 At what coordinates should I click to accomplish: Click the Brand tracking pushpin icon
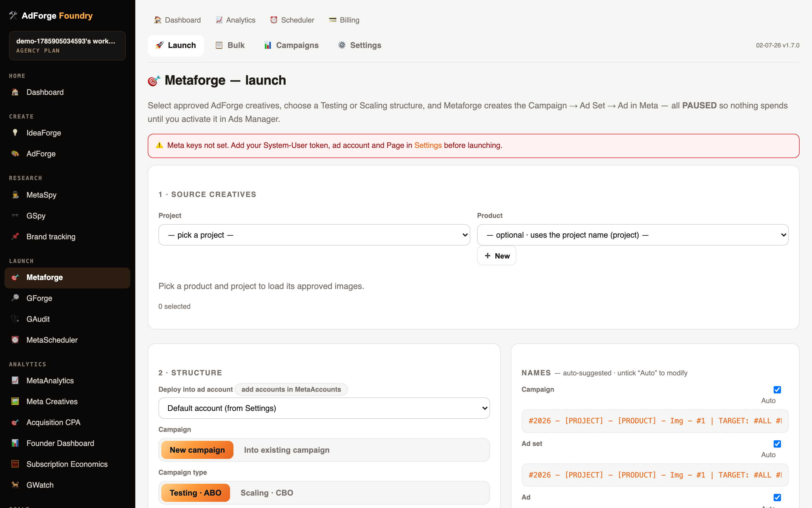click(15, 237)
